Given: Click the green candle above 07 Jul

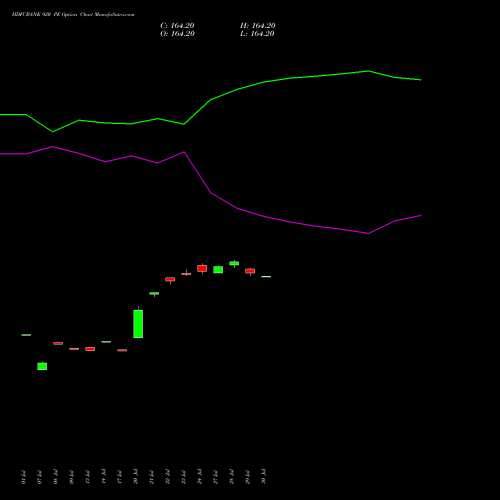Looking at the screenshot, I should coord(42,366).
